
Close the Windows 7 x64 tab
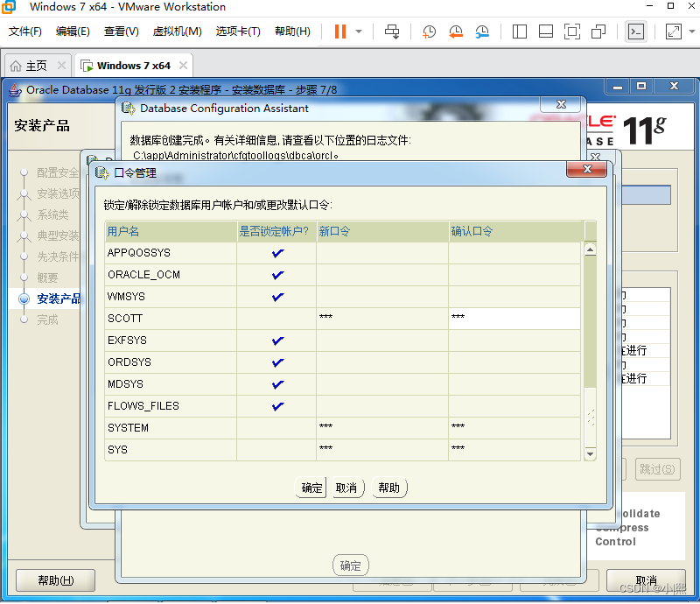coord(183,66)
